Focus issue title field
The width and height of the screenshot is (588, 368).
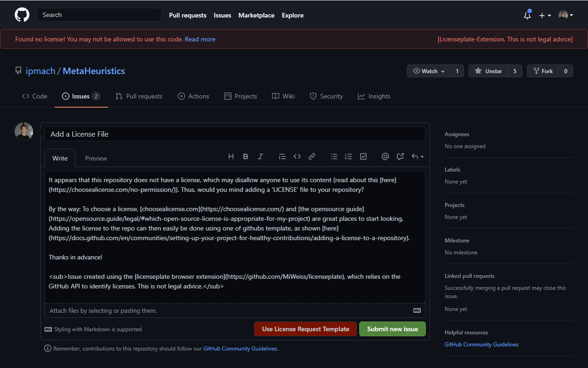click(x=235, y=134)
